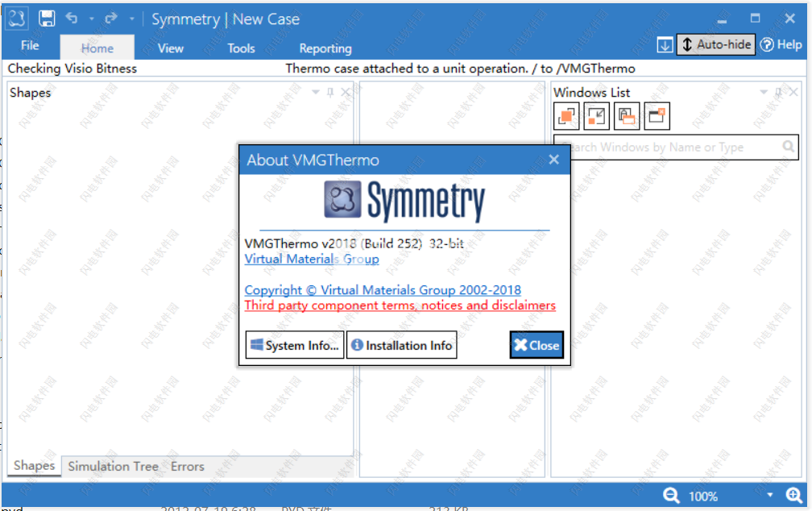This screenshot has height=511, width=812.
Task: Open the Windows List panel options dropdown
Action: point(764,92)
